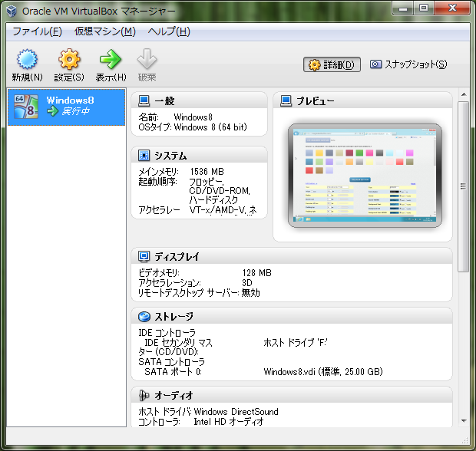
Task: Click the New (新規) starburst toolbar icon
Action: click(x=27, y=59)
